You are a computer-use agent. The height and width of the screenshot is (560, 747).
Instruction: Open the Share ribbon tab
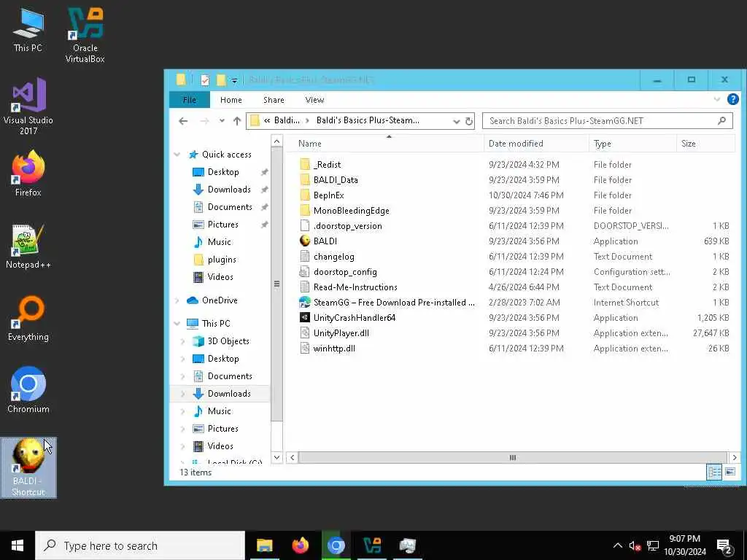pos(274,100)
